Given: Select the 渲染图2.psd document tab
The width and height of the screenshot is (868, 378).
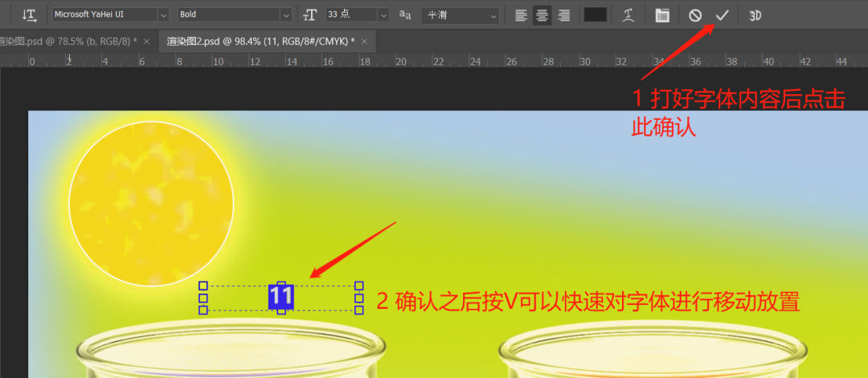Looking at the screenshot, I should click(260, 42).
